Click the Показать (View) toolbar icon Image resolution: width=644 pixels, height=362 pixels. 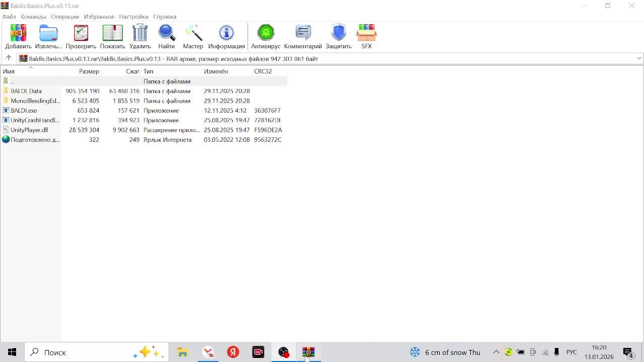pos(112,37)
